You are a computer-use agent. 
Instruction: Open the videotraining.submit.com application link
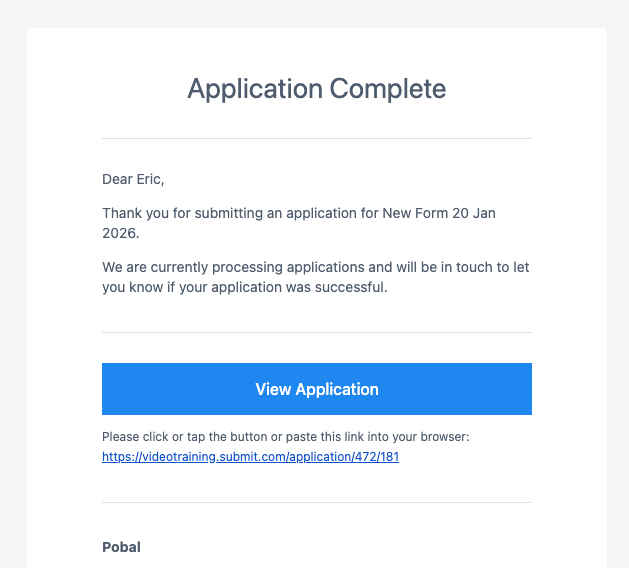click(x=250, y=457)
